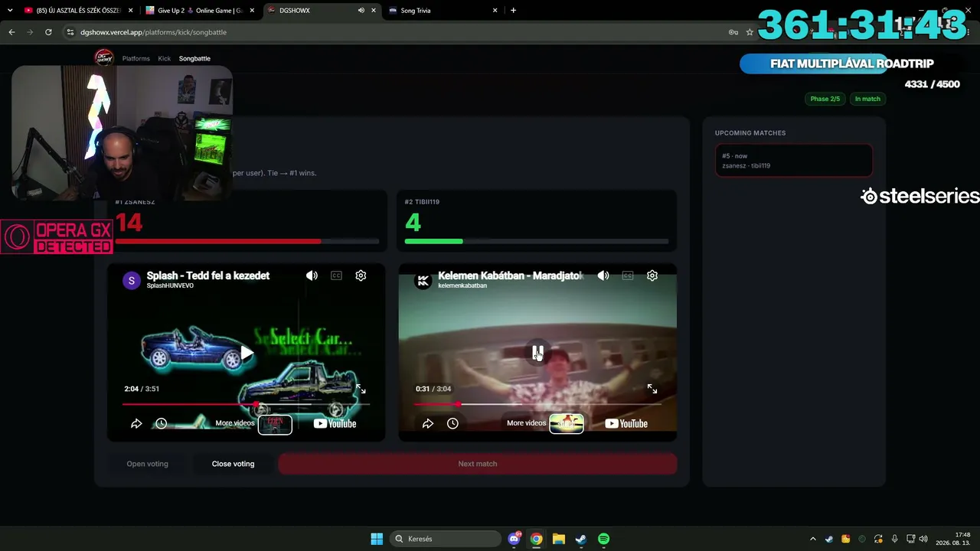Click the Close voting button
The width and height of the screenshot is (980, 551).
[233, 464]
